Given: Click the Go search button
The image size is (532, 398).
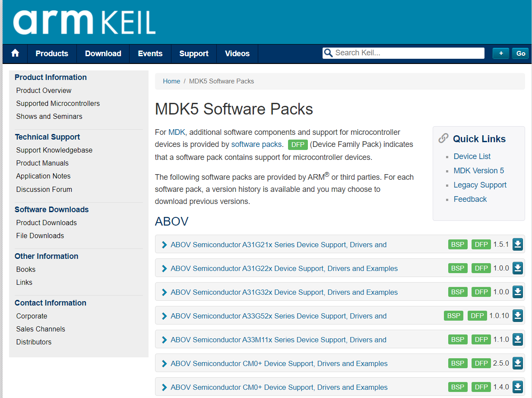Looking at the screenshot, I should pyautogui.click(x=521, y=54).
